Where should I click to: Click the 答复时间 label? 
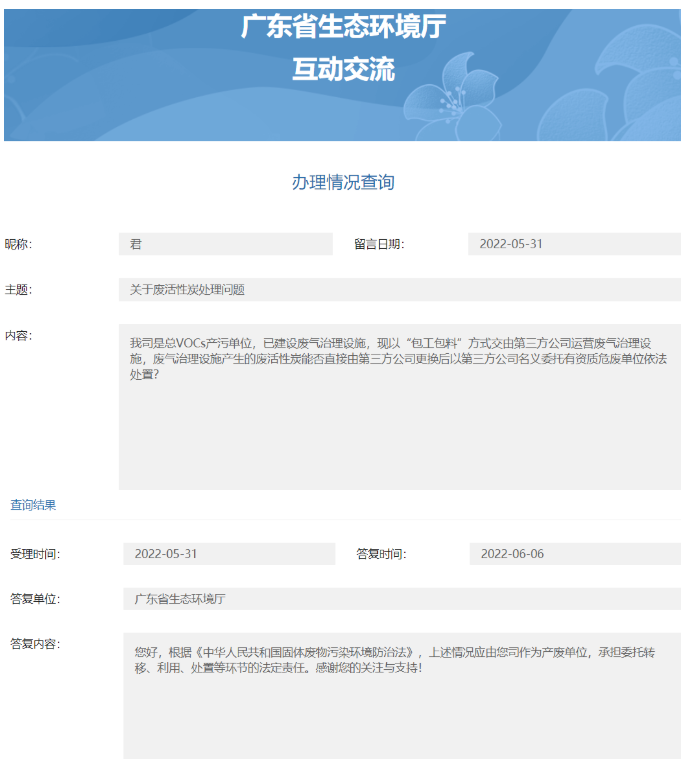click(x=381, y=554)
